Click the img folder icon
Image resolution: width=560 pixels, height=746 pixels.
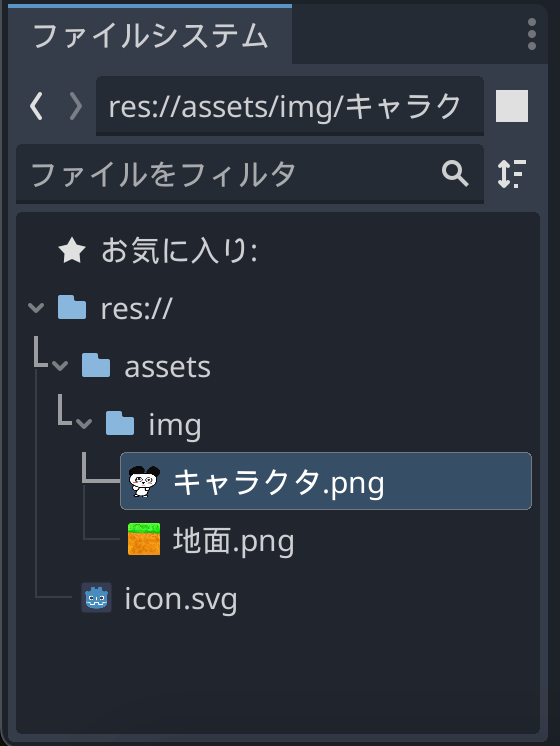(x=120, y=423)
